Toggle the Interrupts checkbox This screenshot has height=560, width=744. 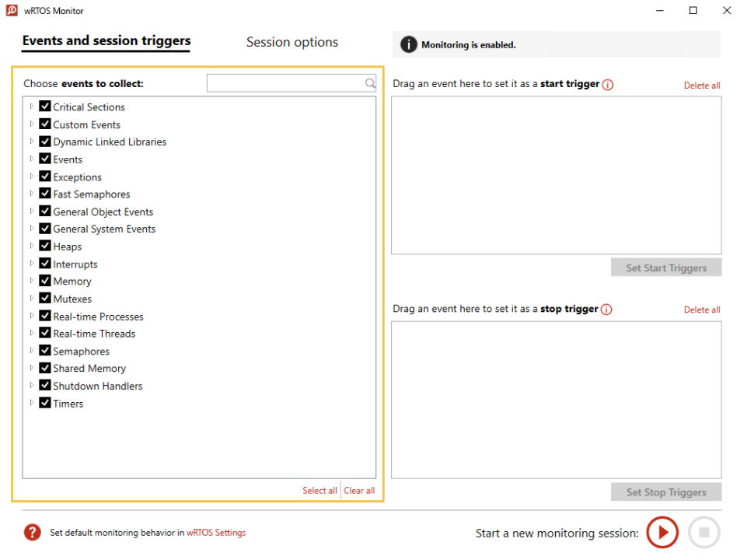45,264
